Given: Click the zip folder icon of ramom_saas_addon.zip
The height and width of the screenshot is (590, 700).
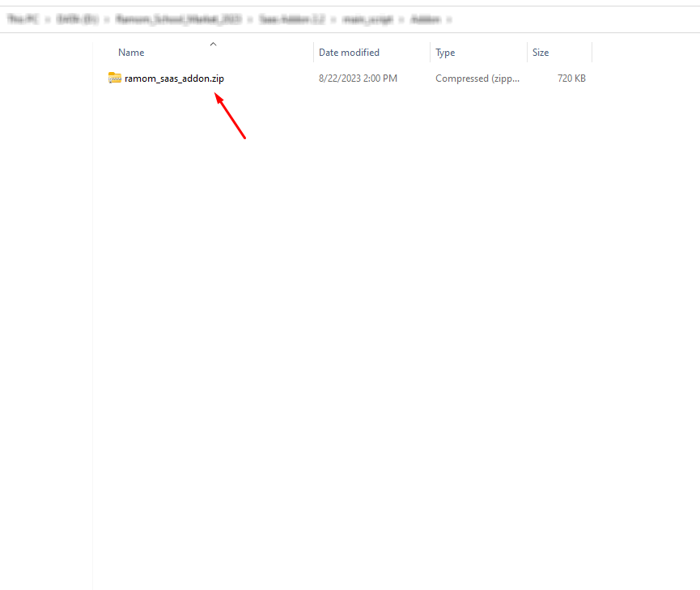Looking at the screenshot, I should click(x=115, y=79).
